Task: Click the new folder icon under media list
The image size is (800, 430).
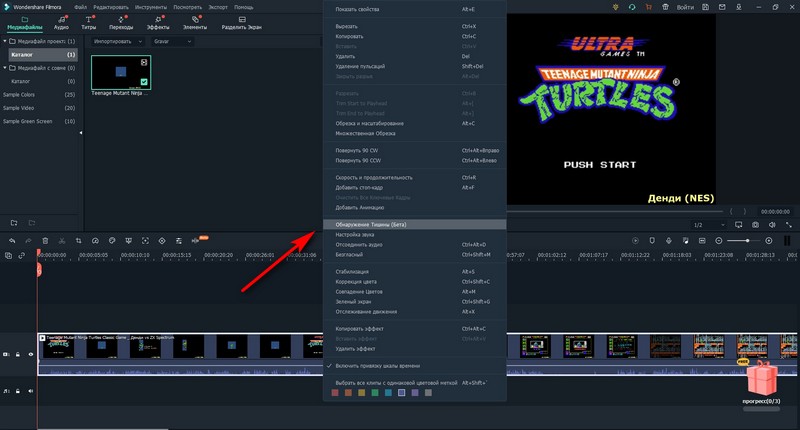Action: coord(14,223)
